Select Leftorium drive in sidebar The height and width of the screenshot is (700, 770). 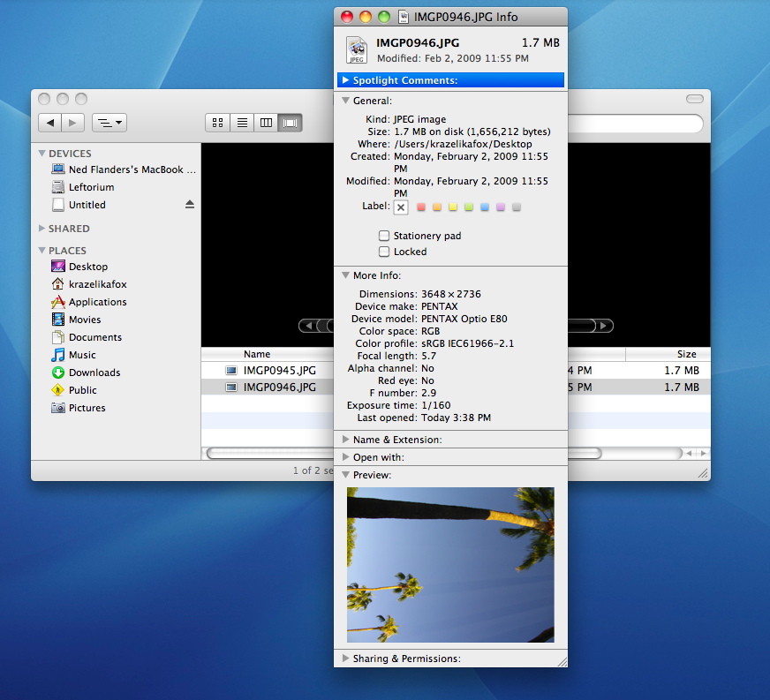pos(91,187)
